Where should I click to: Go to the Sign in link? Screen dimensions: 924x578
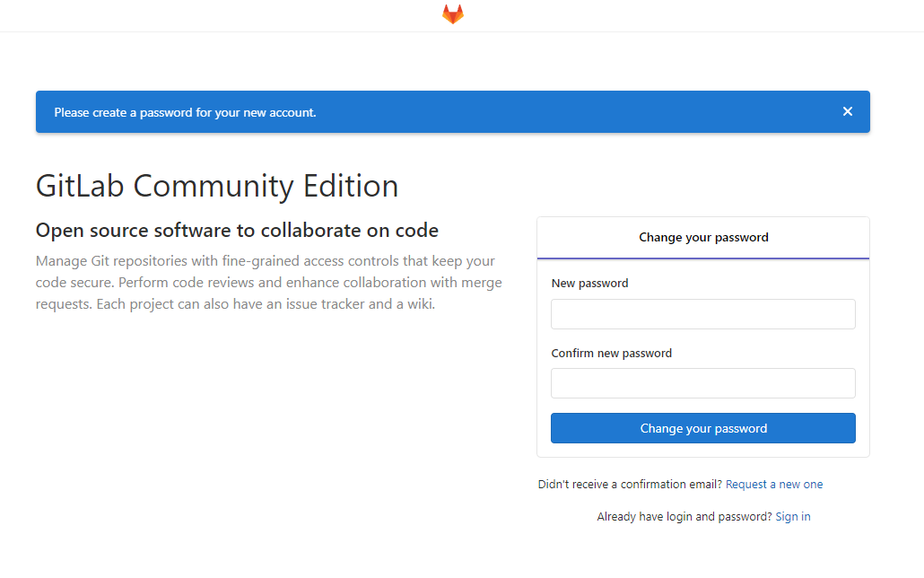click(x=793, y=517)
